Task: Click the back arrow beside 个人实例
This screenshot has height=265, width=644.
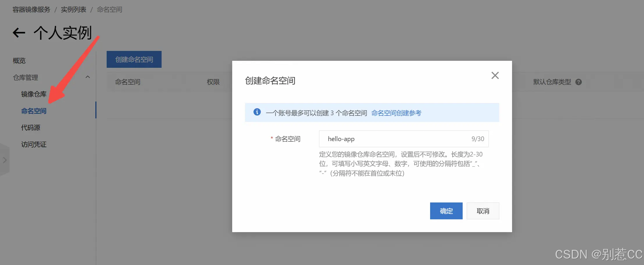Action: (x=19, y=33)
